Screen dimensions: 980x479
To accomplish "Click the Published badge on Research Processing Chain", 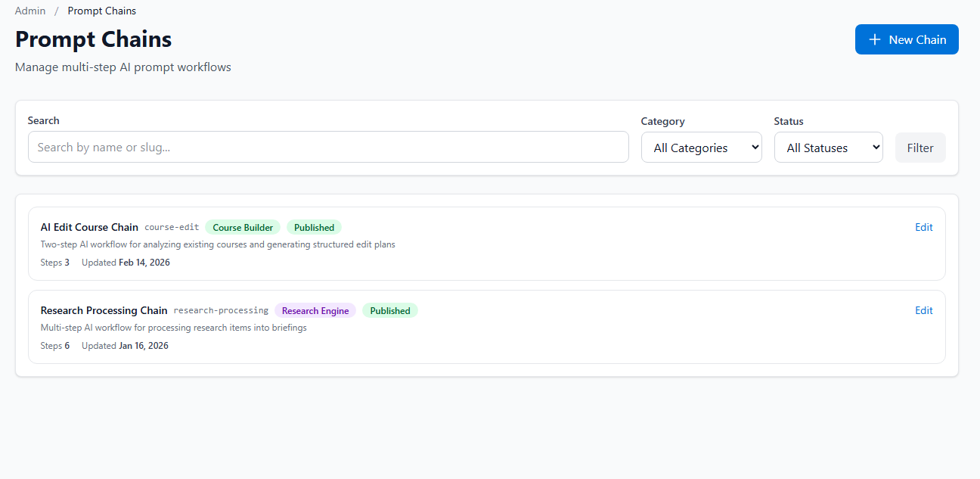I will tap(389, 310).
